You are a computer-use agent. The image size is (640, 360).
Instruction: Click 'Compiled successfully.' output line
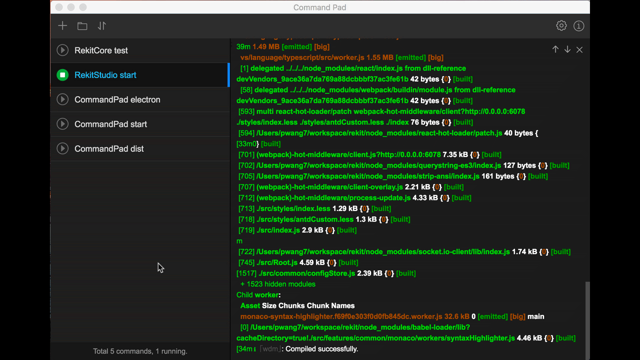point(322,349)
